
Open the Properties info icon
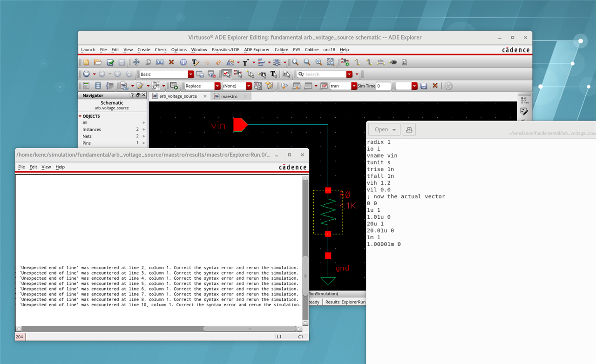[183, 62]
